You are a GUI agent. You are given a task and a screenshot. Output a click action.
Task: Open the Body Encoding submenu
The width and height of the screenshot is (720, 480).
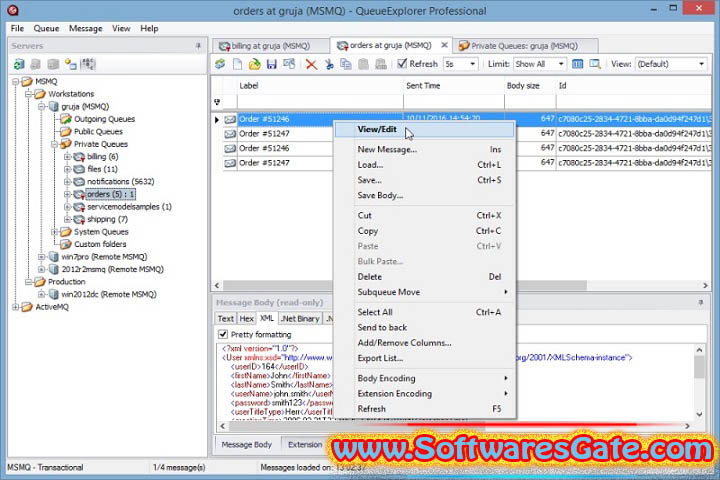424,378
